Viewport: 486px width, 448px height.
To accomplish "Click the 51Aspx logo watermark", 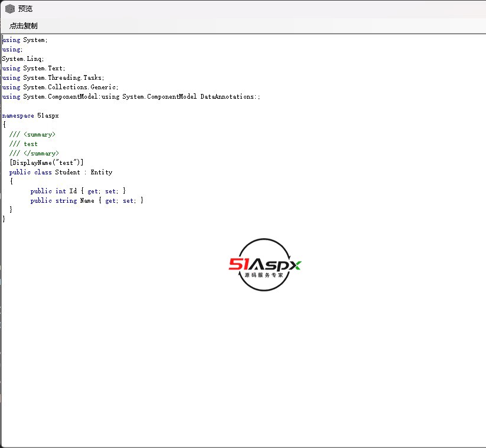I will point(265,265).
